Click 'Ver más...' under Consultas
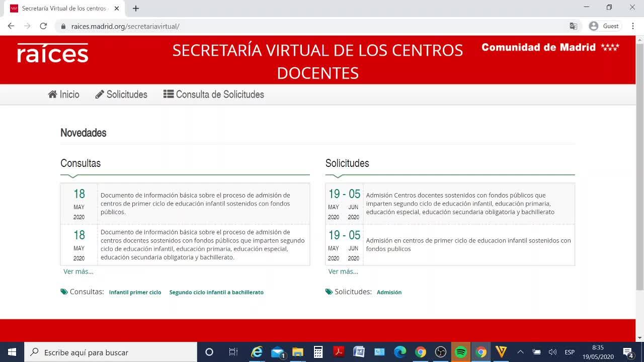This screenshot has width=644, height=362. pos(78,271)
